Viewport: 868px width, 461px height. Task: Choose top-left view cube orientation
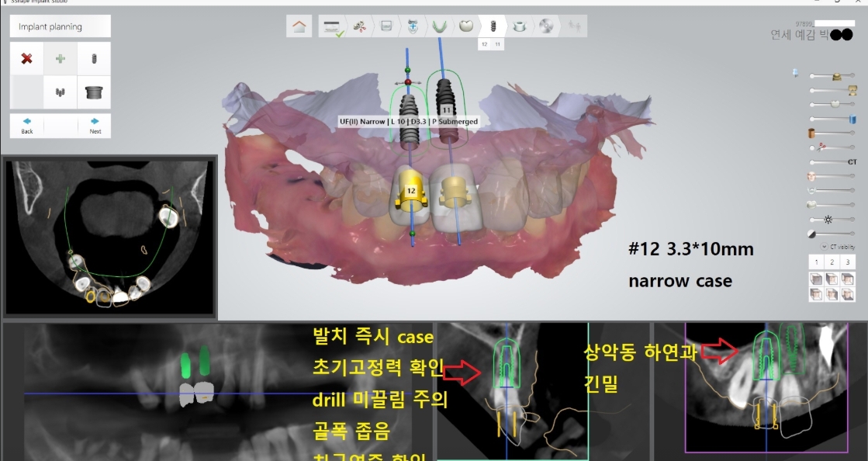[x=816, y=279]
